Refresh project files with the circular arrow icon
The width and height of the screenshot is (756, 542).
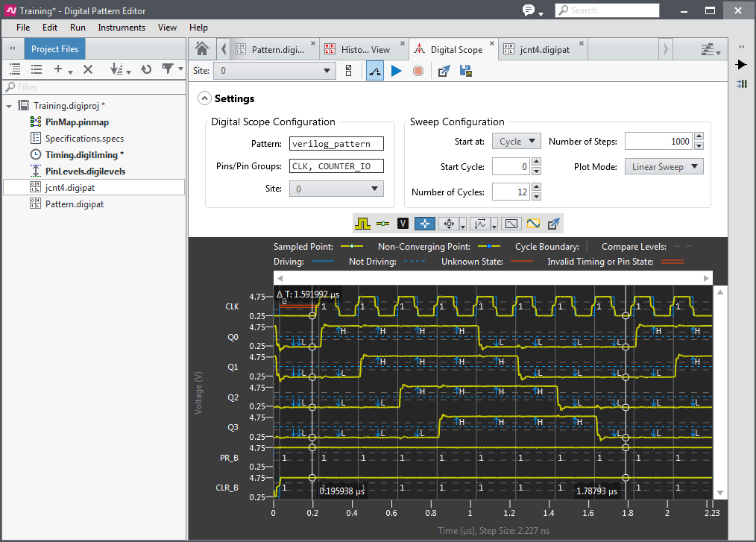(146, 69)
